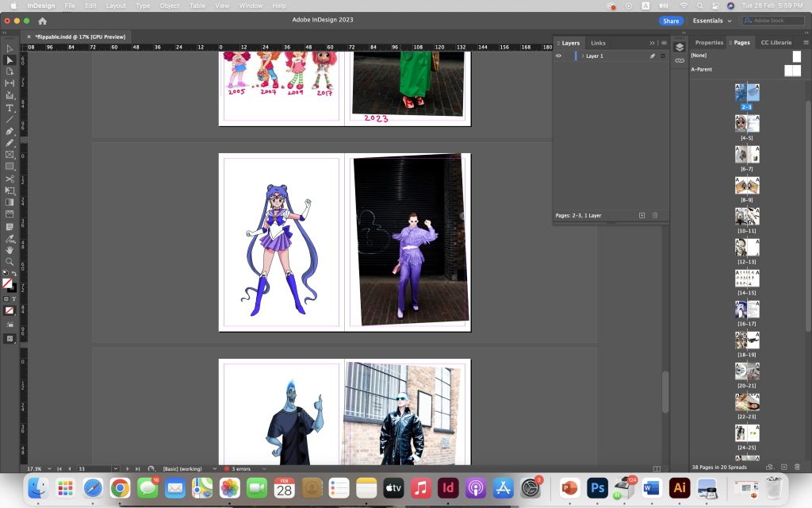Image resolution: width=812 pixels, height=508 pixels.
Task: Select the Gap tool
Action: click(x=10, y=83)
